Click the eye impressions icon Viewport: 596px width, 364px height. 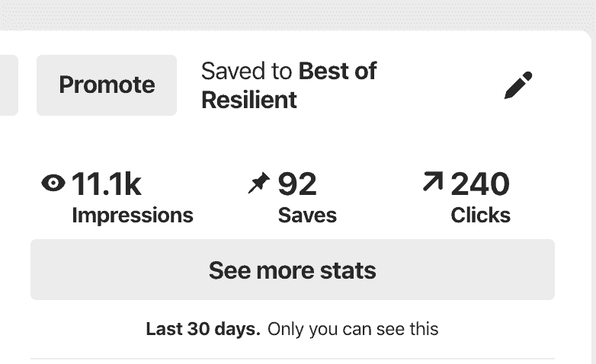(x=53, y=184)
